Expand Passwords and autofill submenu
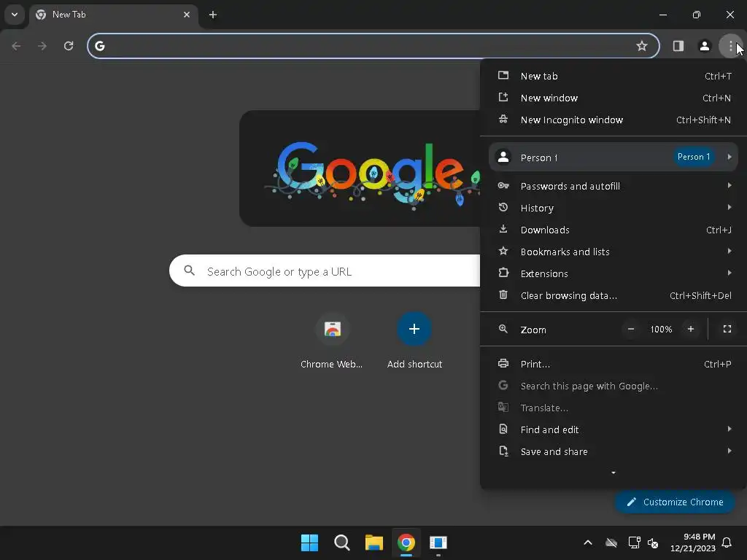The image size is (747, 560). point(613,186)
